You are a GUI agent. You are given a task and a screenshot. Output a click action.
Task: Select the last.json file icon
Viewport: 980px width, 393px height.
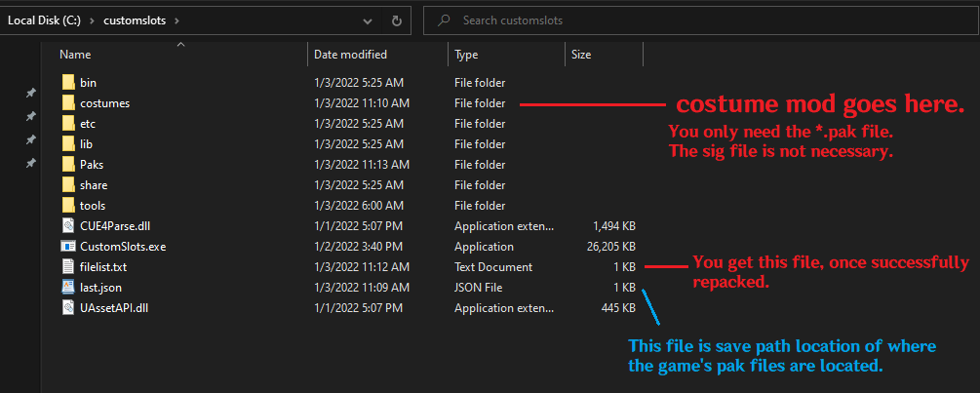[x=69, y=288]
